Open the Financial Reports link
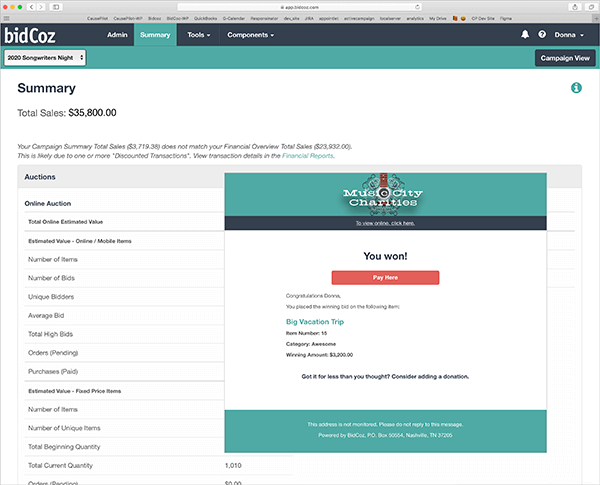 click(x=307, y=156)
